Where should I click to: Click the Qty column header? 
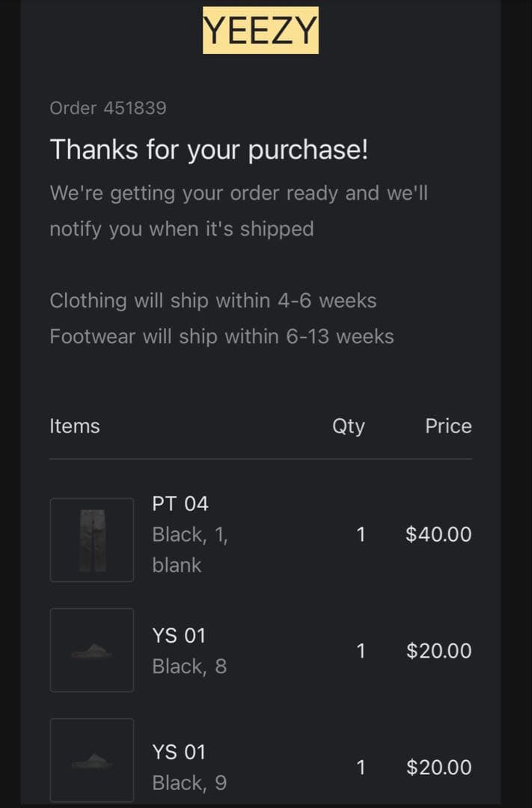click(349, 426)
